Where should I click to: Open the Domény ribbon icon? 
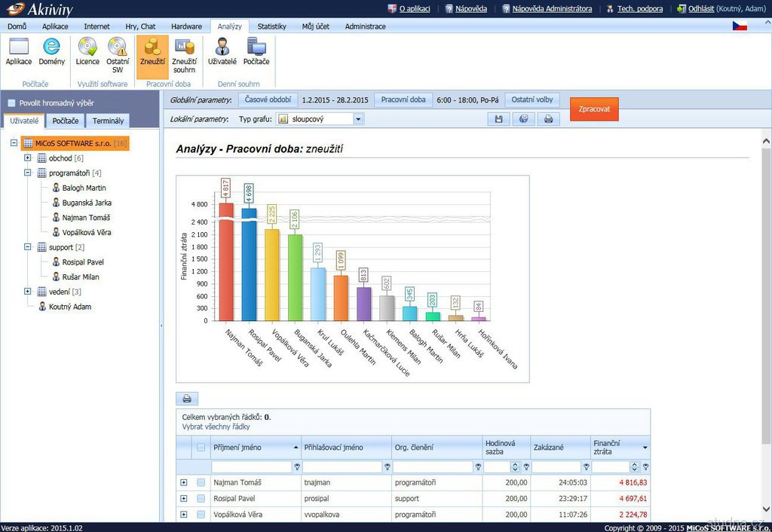pyautogui.click(x=52, y=52)
